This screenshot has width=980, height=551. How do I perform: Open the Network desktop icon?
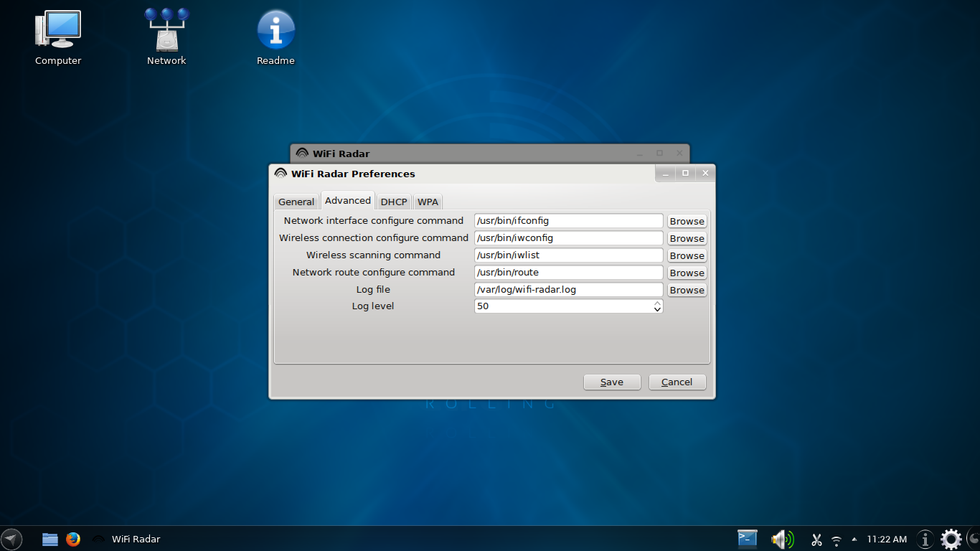coord(166,38)
